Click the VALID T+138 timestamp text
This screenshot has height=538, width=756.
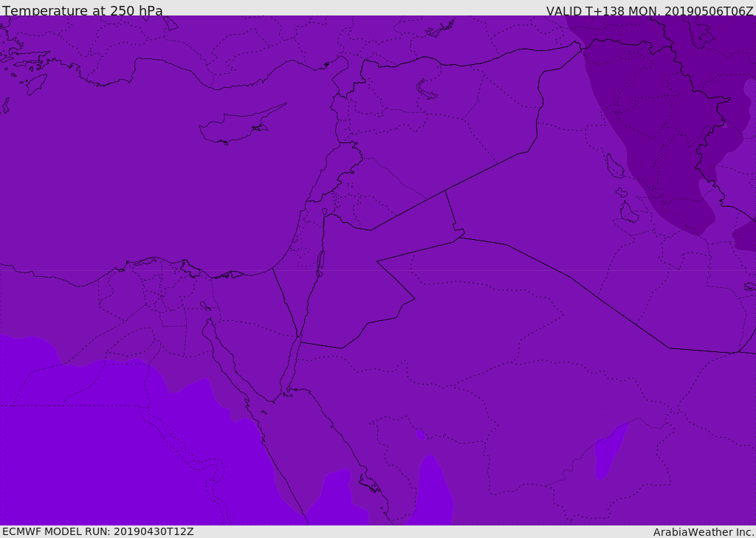[x=650, y=10]
